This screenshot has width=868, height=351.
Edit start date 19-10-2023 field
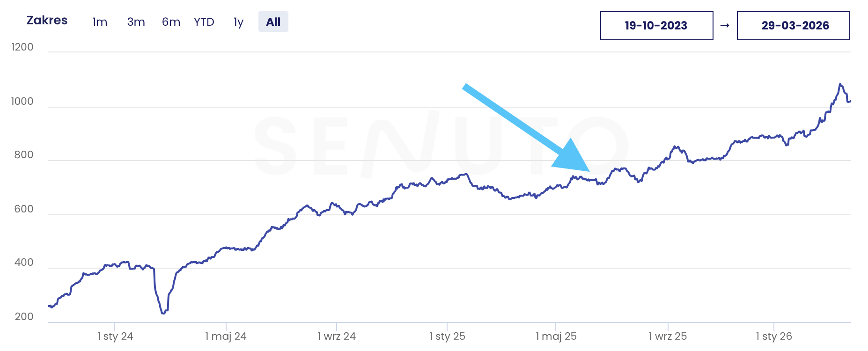[656, 26]
